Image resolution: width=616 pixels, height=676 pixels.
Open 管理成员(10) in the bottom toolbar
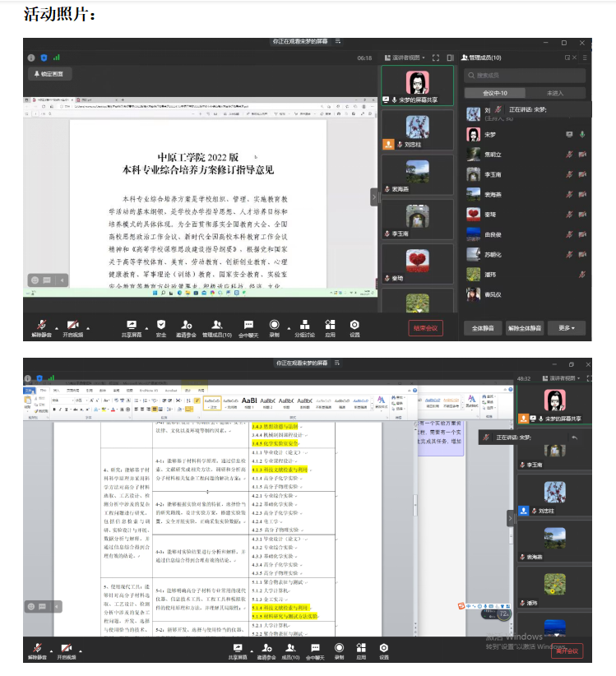pyautogui.click(x=217, y=326)
